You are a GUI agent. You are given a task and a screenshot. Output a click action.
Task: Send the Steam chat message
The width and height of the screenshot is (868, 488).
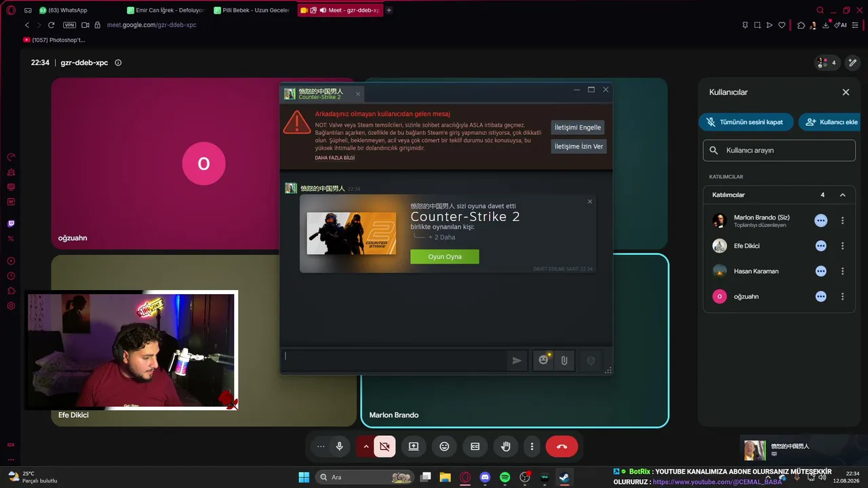point(517,361)
